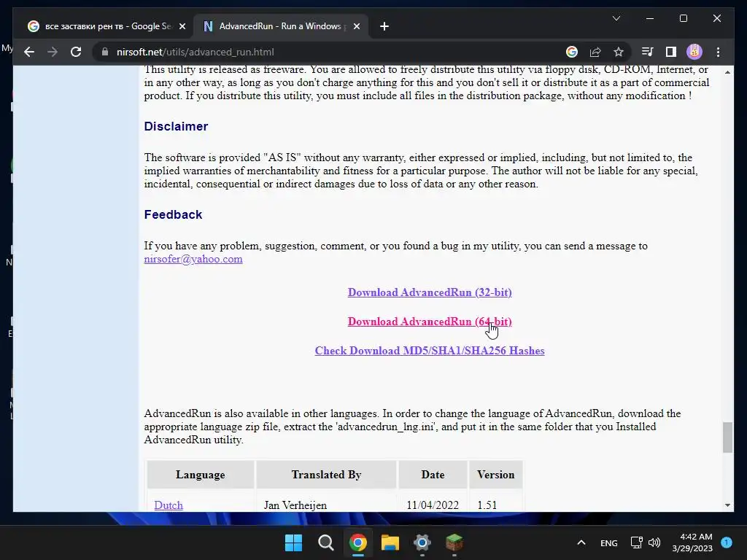
Task: Click the Language column header
Action: pyautogui.click(x=200, y=474)
